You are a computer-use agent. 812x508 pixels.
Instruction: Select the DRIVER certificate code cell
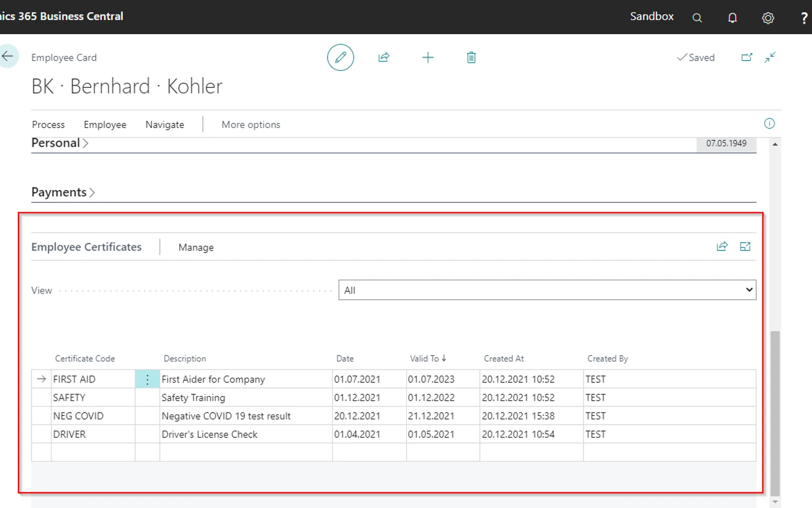pyautogui.click(x=93, y=434)
